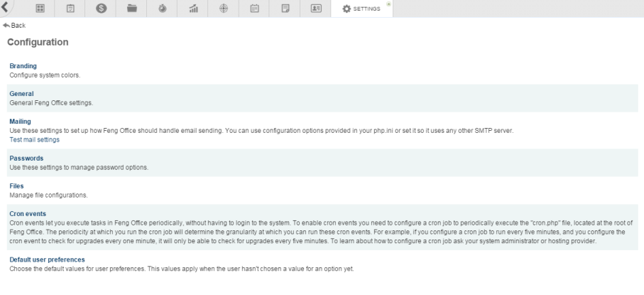This screenshot has width=644, height=295.
Task: Open the Mailing settings
Action: click(x=20, y=122)
